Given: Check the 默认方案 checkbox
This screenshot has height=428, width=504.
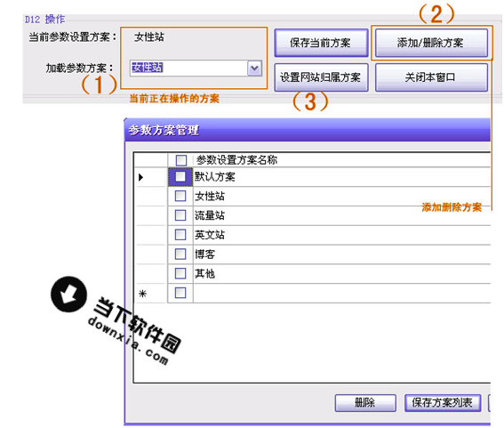Looking at the screenshot, I should tap(180, 176).
